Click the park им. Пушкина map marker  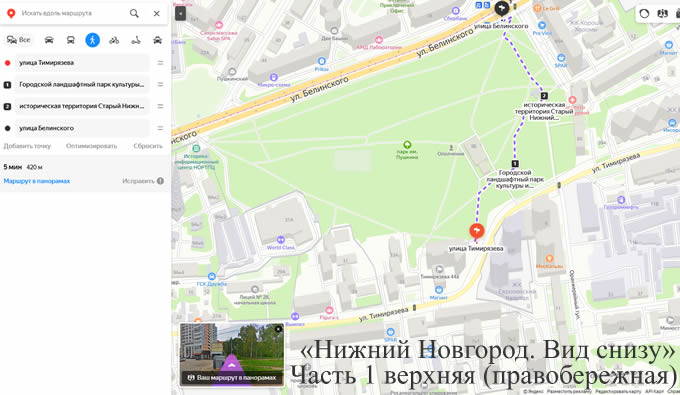point(407,144)
